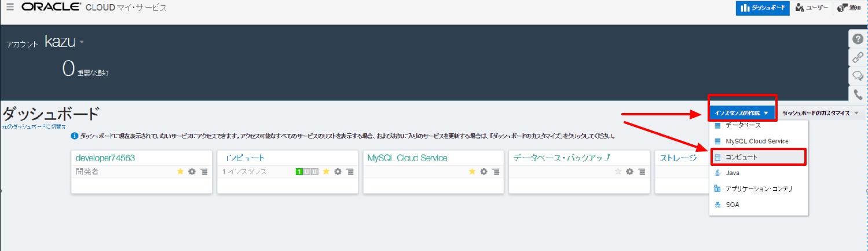868x251 pixels.
Task: Click the blue info icon
Action: [74, 136]
